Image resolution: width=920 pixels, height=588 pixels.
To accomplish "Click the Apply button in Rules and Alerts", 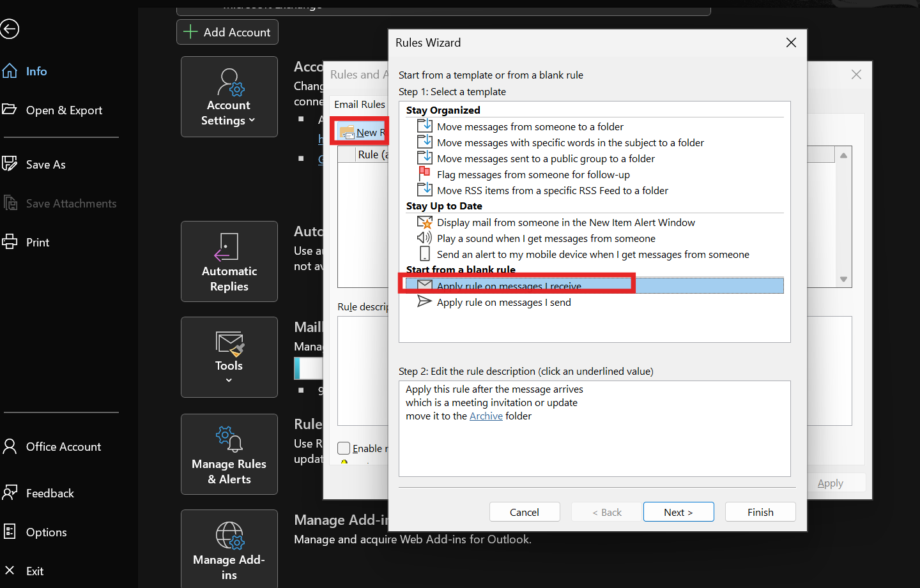I will (x=831, y=483).
